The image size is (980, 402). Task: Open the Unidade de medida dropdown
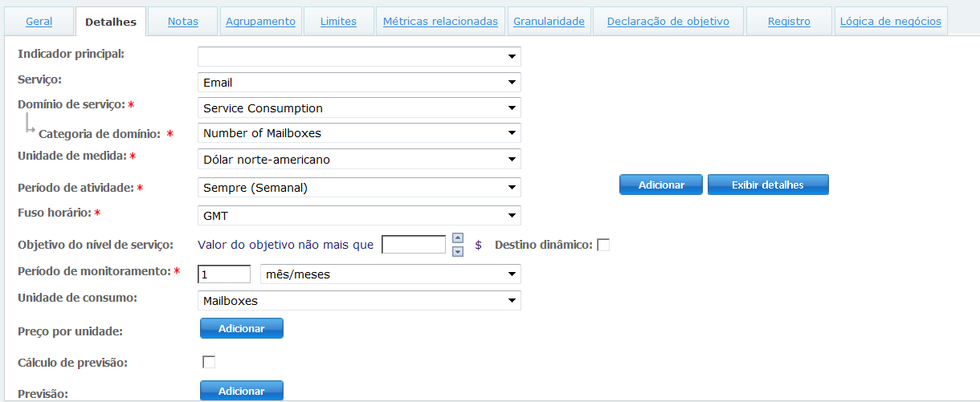pos(359,159)
